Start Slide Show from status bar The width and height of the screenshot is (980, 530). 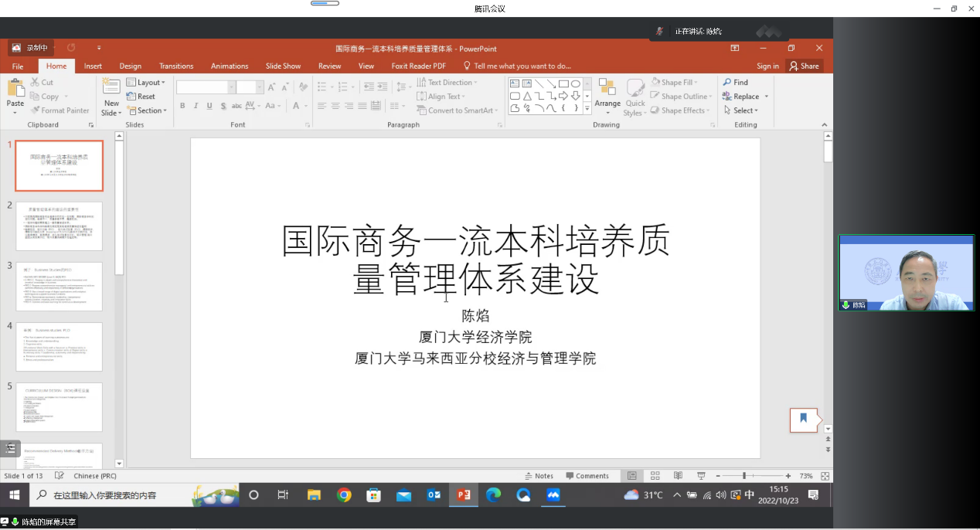701,476
